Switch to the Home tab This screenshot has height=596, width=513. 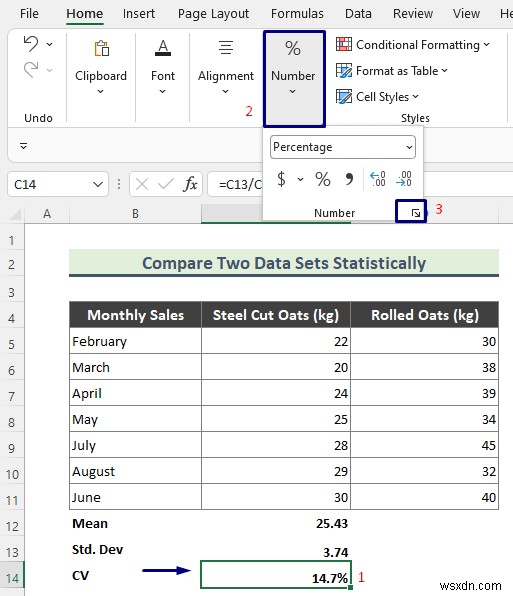84,14
